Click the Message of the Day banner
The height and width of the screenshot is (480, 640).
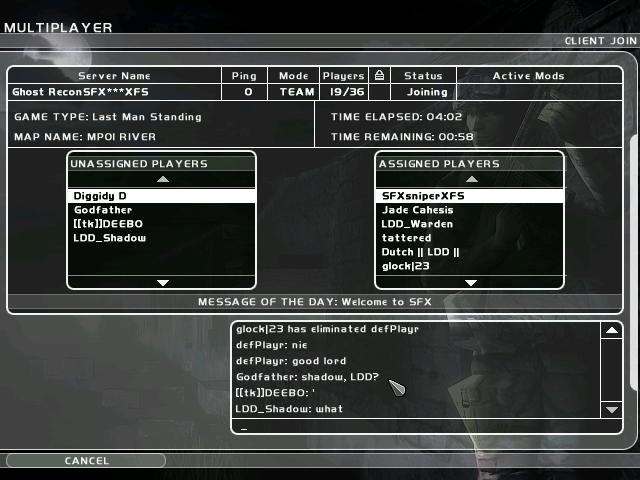click(315, 302)
